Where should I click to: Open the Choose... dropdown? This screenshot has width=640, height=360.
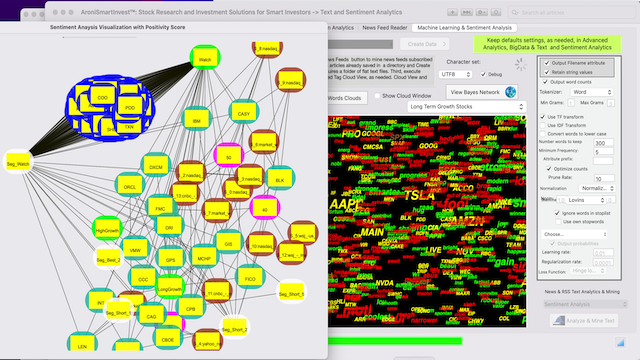(x=574, y=234)
